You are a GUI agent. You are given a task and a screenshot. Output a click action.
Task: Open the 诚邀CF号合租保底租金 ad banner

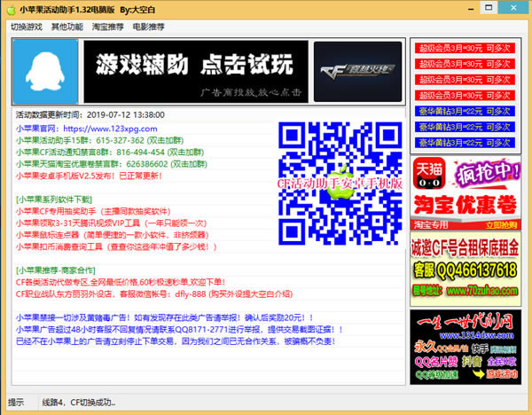coord(465,269)
